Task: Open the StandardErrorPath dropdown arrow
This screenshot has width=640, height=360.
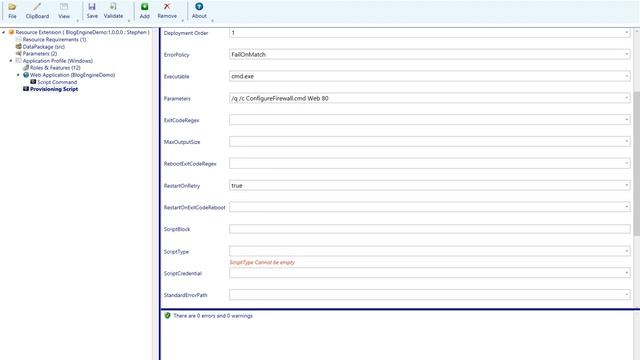Action: click(x=627, y=295)
